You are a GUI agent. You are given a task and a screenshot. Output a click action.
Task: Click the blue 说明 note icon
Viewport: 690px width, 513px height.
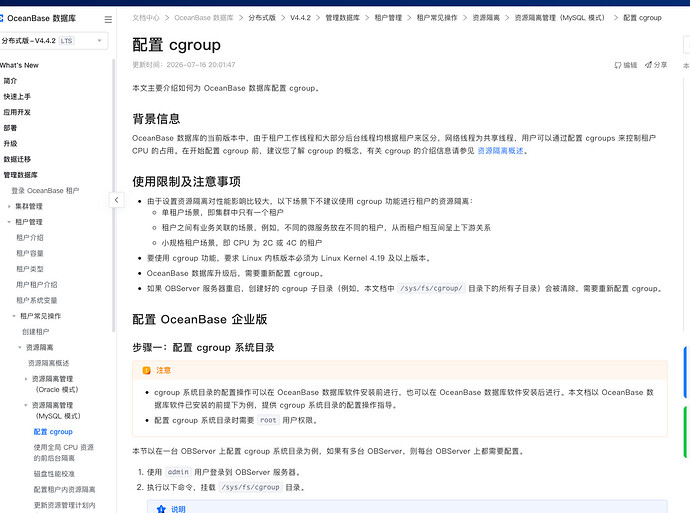coord(161,509)
